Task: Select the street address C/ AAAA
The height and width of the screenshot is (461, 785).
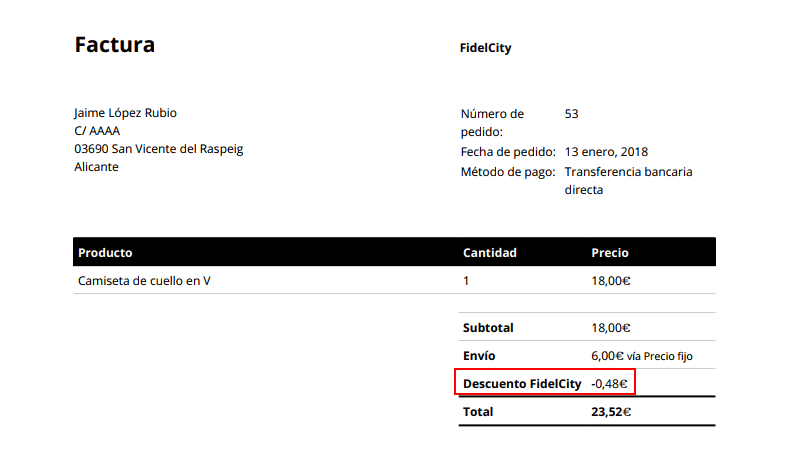Action: click(x=96, y=131)
